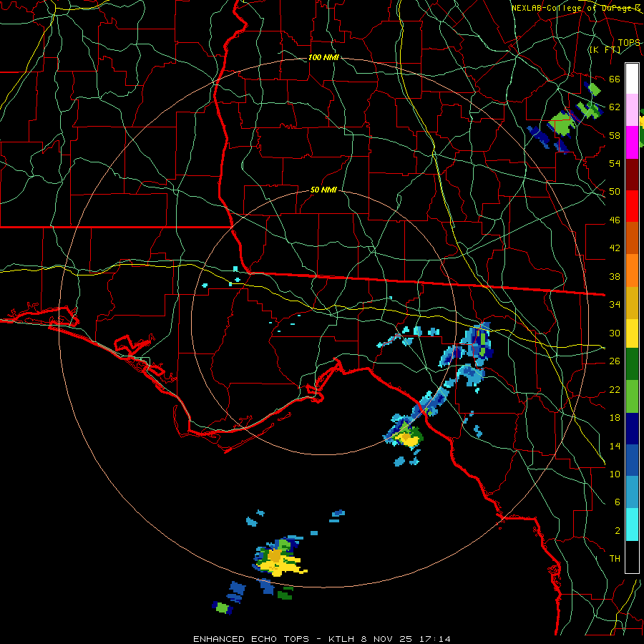Click the gold legend swatch
This screenshot has height=644, width=644.
[x=632, y=302]
